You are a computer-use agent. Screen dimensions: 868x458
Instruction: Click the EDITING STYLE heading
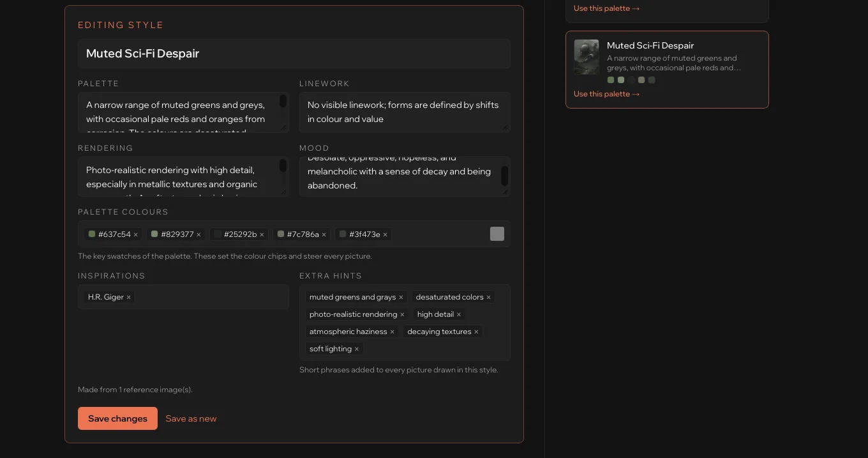click(x=121, y=25)
